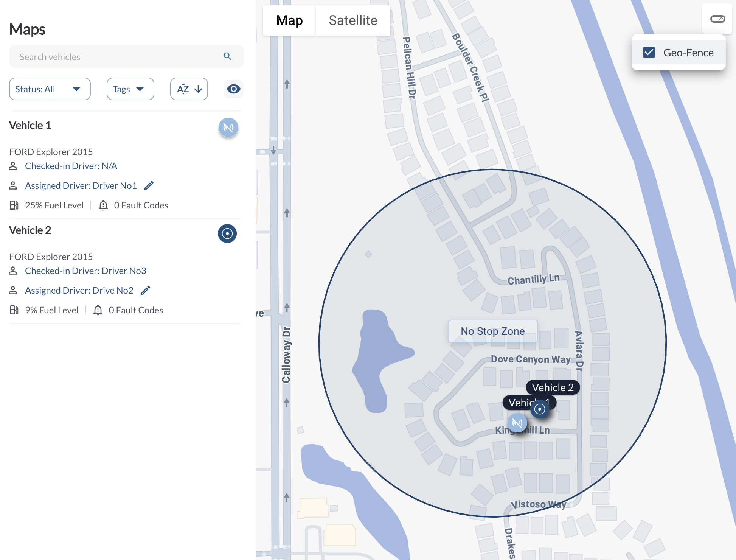Click the Status dropdown arrow
This screenshot has height=560, width=736.
click(76, 89)
